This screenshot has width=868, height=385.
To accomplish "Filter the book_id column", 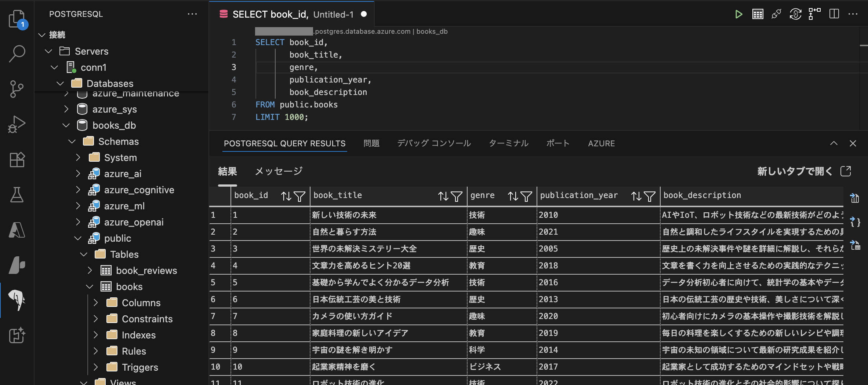I will [x=299, y=197].
